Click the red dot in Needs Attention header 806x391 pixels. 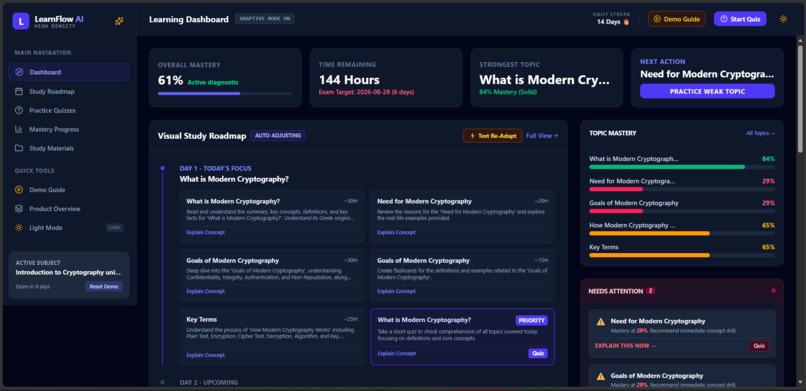(x=774, y=291)
